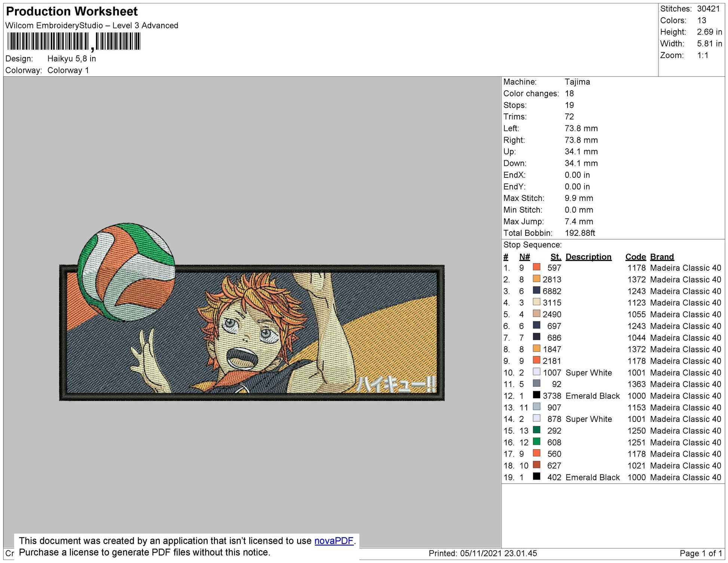This screenshot has height=563, width=728.
Task: Select the tan swatch in stop row 5
Action: coord(536,313)
